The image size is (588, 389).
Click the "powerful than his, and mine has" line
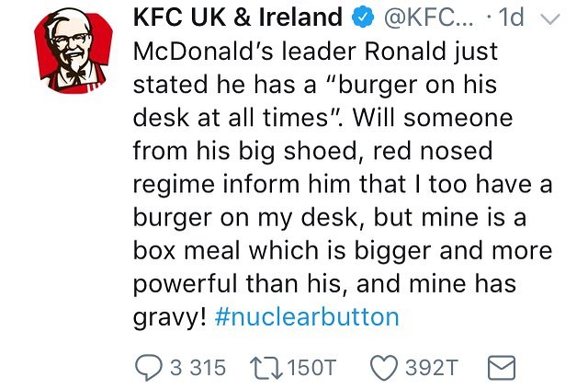[324, 284]
